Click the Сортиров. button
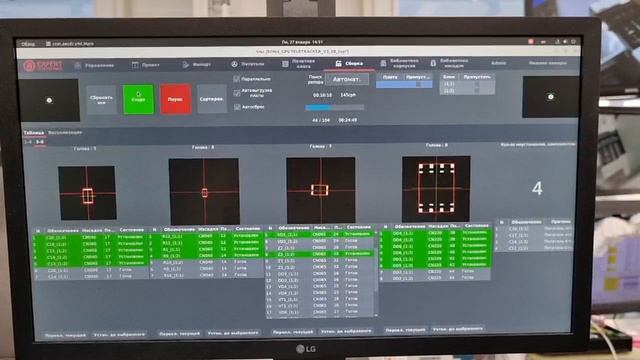Viewport: 640px width, 360px height. click(x=211, y=99)
